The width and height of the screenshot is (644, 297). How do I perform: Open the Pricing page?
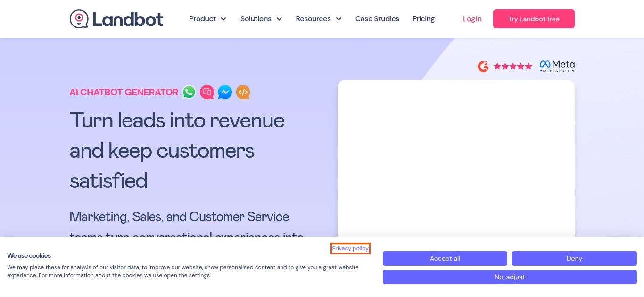[423, 19]
